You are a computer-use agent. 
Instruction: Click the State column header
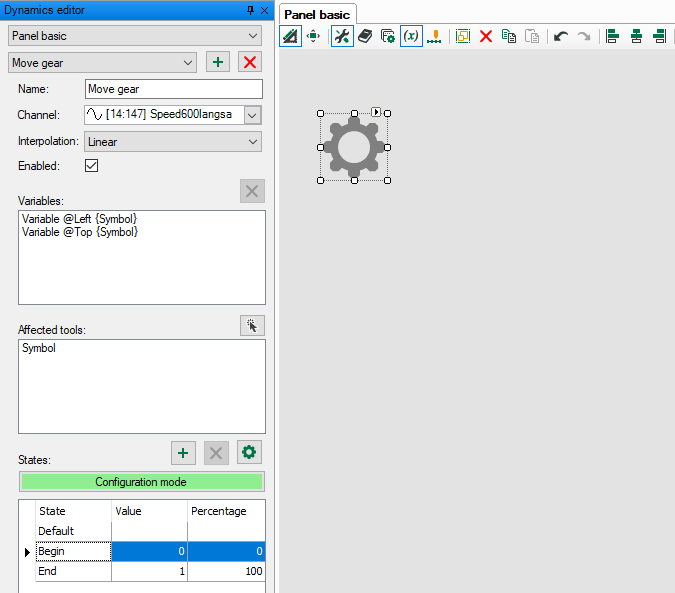73,511
